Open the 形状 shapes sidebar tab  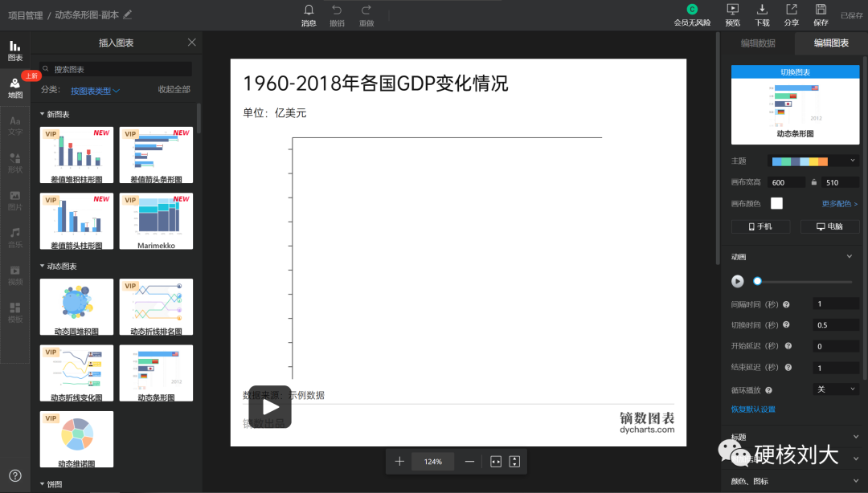pos(15,163)
